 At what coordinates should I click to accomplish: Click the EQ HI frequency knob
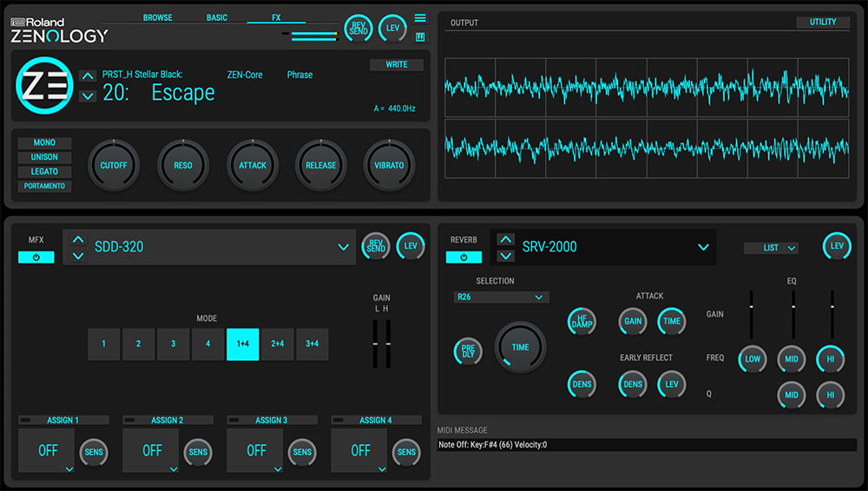(x=831, y=358)
